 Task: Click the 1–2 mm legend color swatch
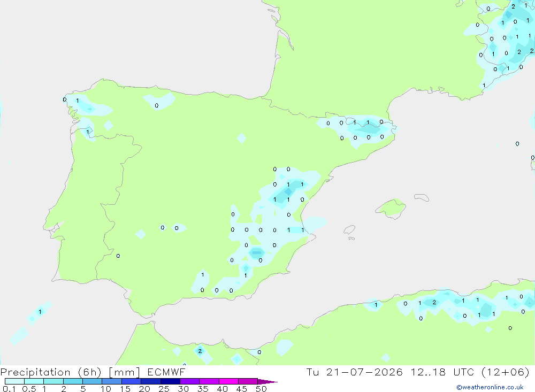click(53, 381)
